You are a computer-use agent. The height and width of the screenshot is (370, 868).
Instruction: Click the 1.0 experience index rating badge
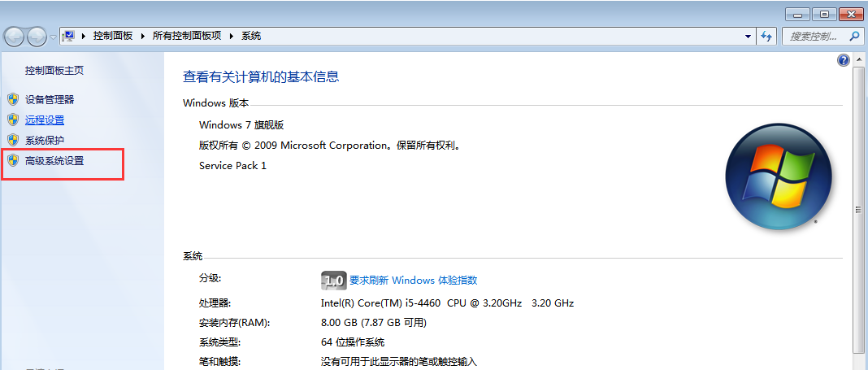pyautogui.click(x=334, y=280)
